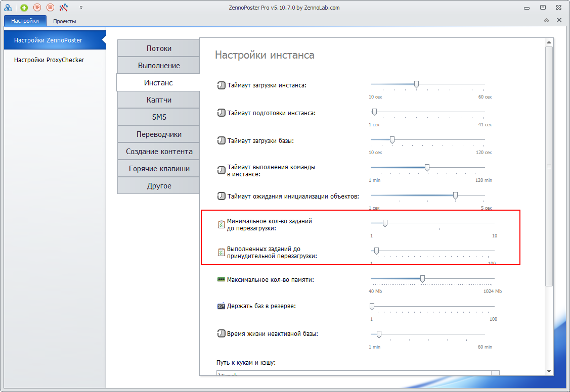Viewport: 570px width, 392px height.
Task: Click the Настройки инстанса heading
Action: pos(265,55)
